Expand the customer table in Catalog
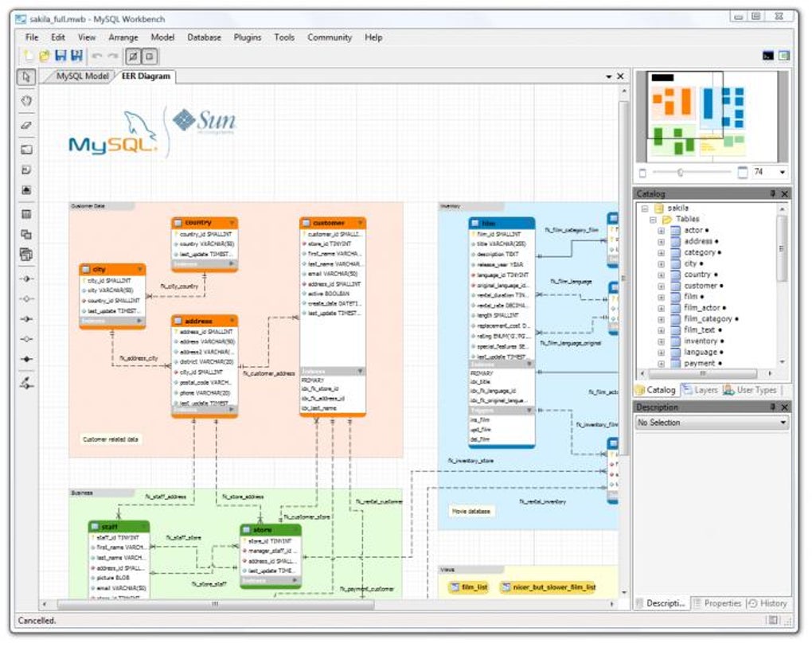The width and height of the screenshot is (812, 647). click(662, 285)
